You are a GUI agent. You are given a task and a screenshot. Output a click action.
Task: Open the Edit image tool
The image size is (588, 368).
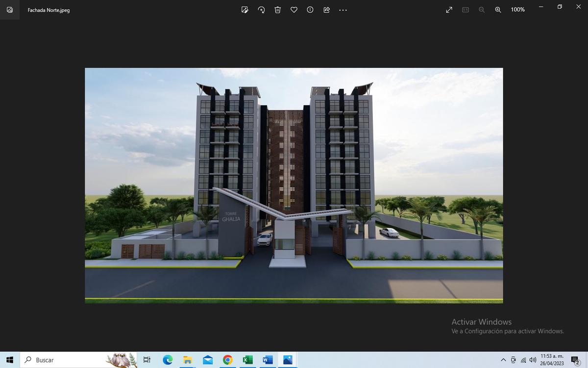[245, 10]
